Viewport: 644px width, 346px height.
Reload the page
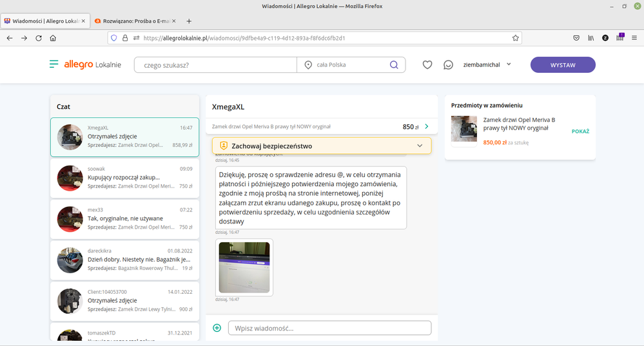pyautogui.click(x=39, y=38)
